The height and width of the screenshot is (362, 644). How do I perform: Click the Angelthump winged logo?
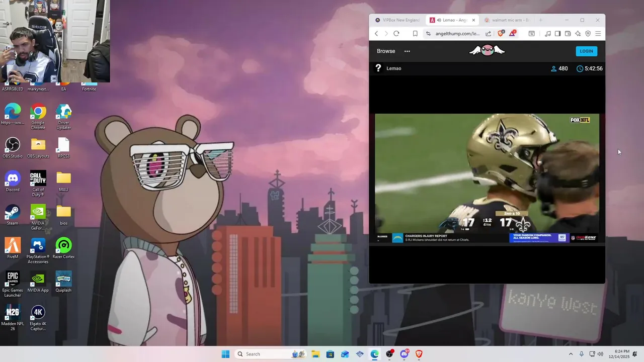[x=487, y=50]
